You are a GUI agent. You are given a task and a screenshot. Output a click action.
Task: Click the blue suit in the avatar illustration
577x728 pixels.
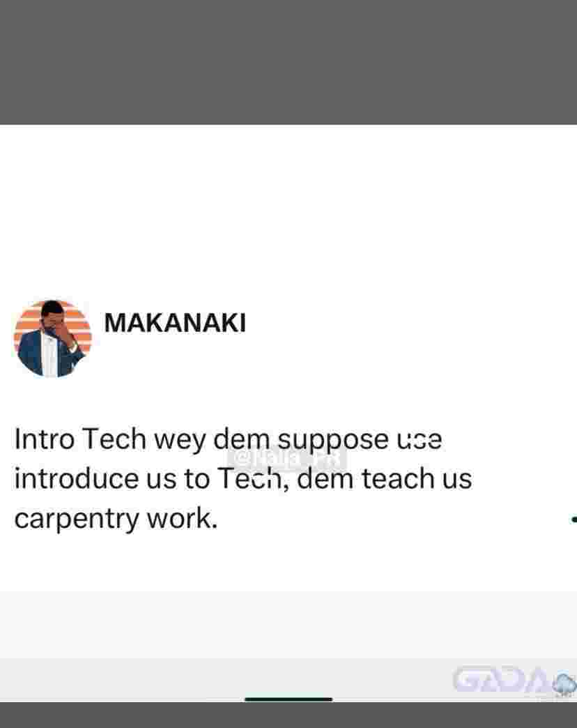click(31, 353)
